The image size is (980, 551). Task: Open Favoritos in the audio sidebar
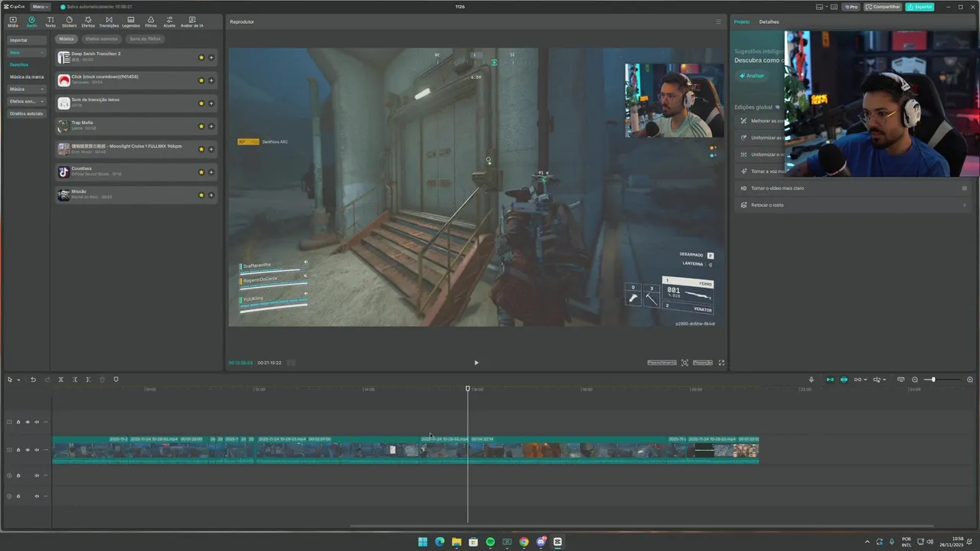(x=19, y=64)
